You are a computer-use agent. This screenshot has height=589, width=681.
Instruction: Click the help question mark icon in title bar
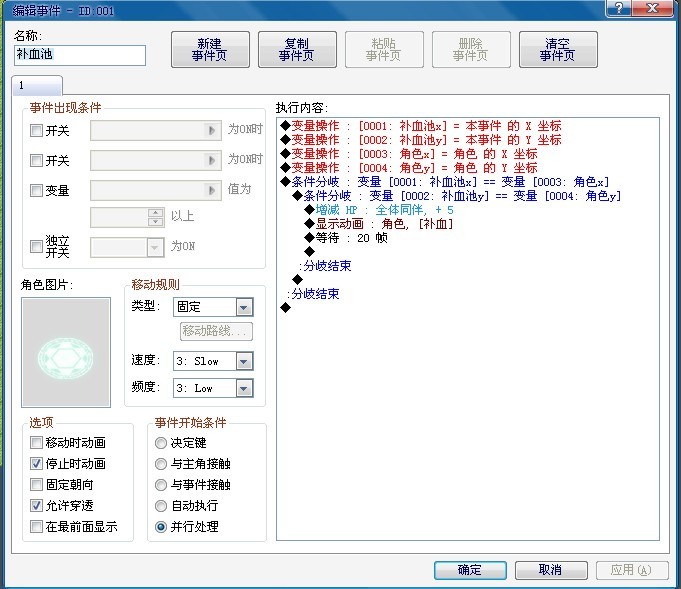pyautogui.click(x=620, y=7)
